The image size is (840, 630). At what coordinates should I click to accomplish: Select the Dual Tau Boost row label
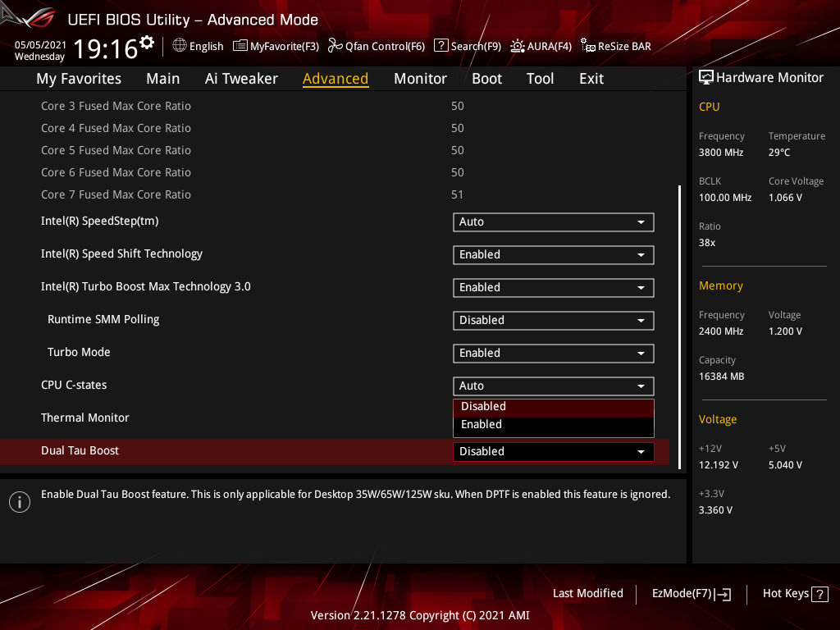tap(80, 450)
